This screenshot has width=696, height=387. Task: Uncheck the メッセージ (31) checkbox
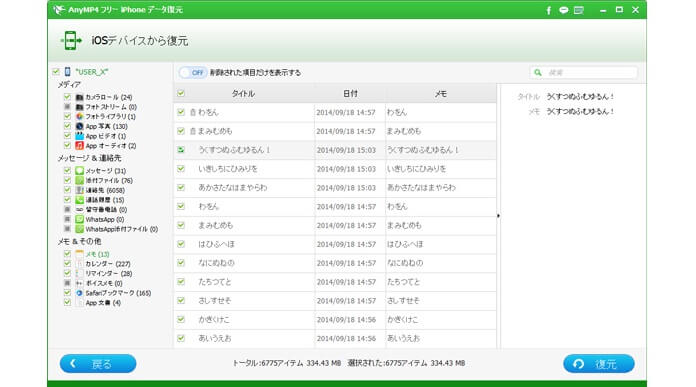pos(67,170)
